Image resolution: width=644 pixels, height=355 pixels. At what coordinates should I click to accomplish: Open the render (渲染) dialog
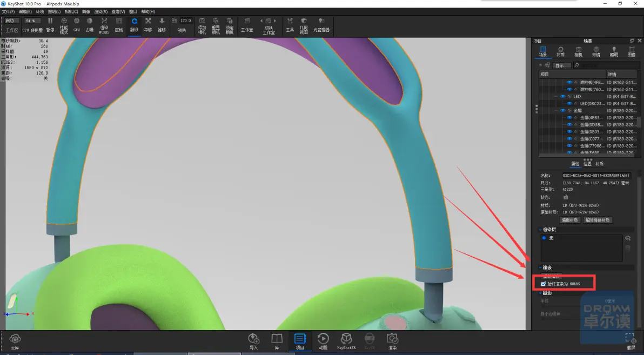393,341
